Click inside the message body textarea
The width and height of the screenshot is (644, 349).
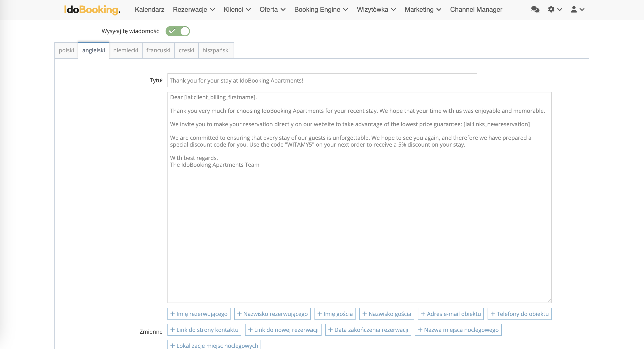pyautogui.click(x=359, y=225)
